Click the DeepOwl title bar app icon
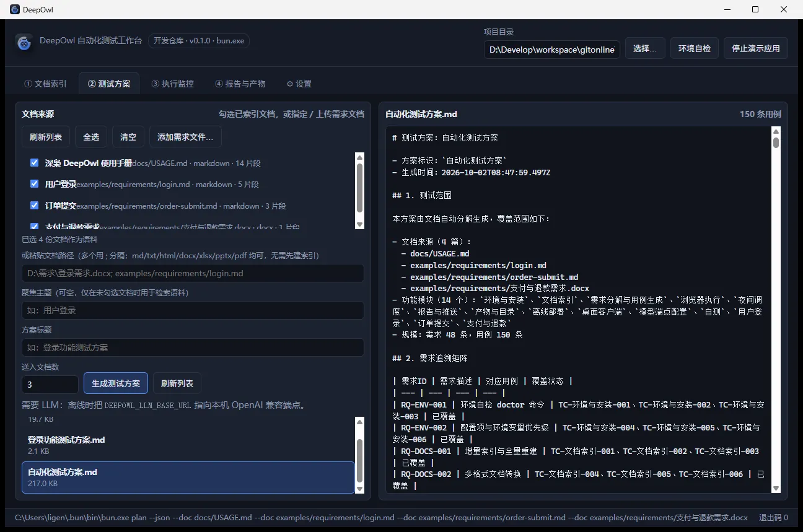803x532 pixels. 15,9
